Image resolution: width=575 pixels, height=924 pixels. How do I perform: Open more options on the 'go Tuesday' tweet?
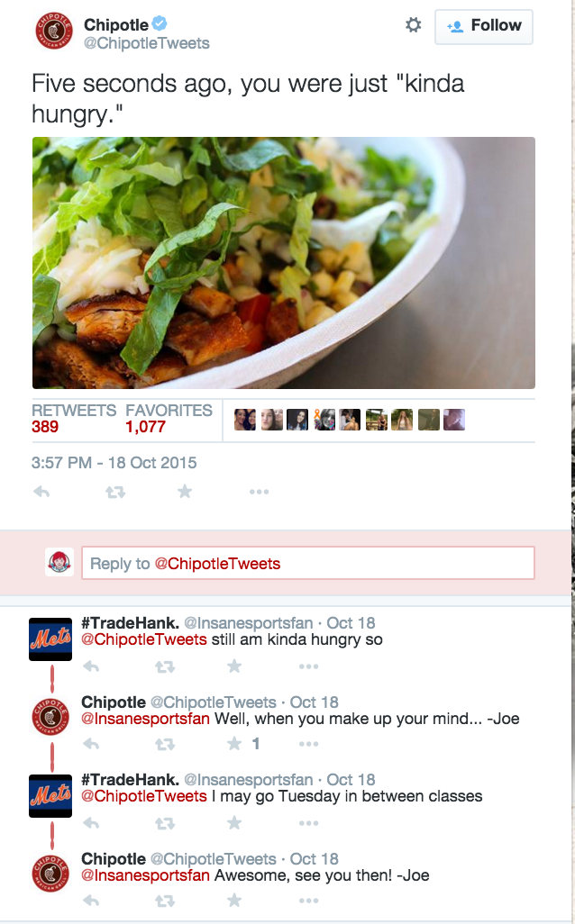pos(308,822)
